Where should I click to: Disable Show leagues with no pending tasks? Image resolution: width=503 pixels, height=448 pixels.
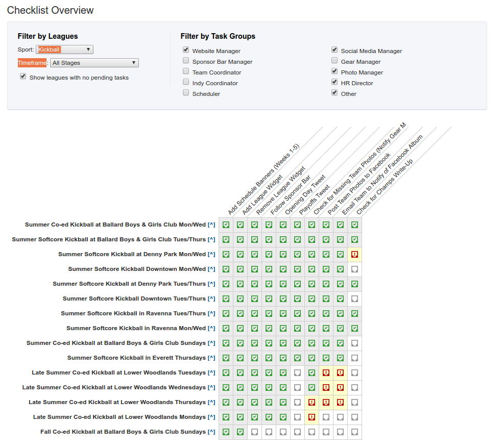click(x=22, y=76)
